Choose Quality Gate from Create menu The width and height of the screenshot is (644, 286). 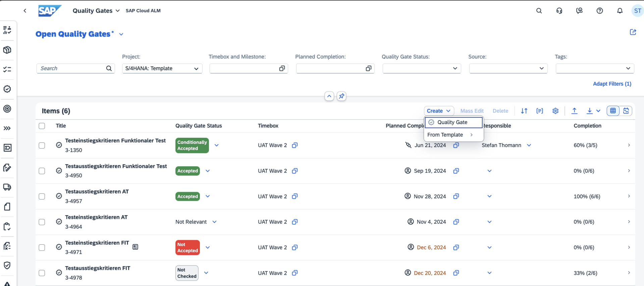(452, 122)
